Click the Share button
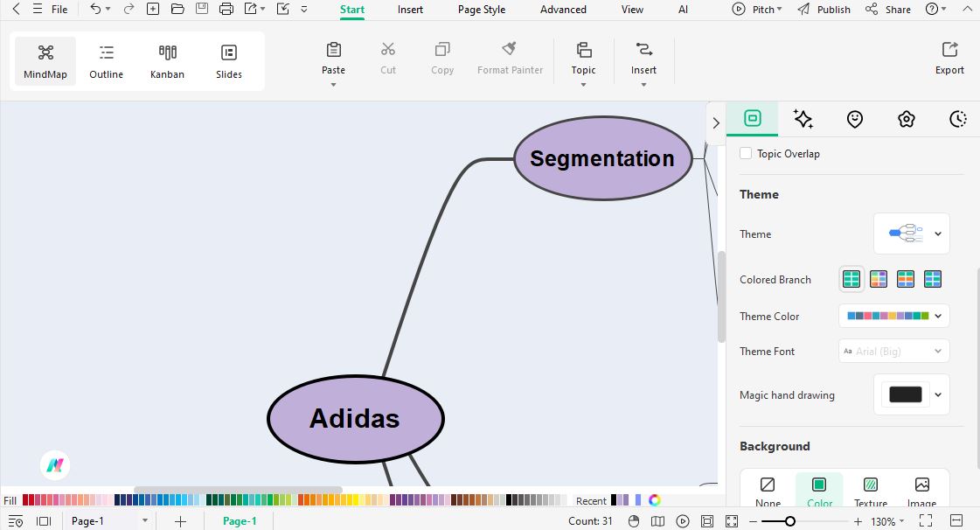980x530 pixels. tap(887, 10)
